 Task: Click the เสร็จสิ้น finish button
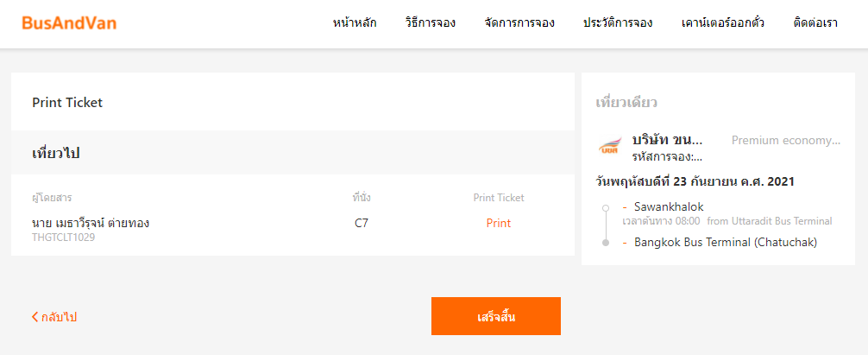click(x=496, y=316)
